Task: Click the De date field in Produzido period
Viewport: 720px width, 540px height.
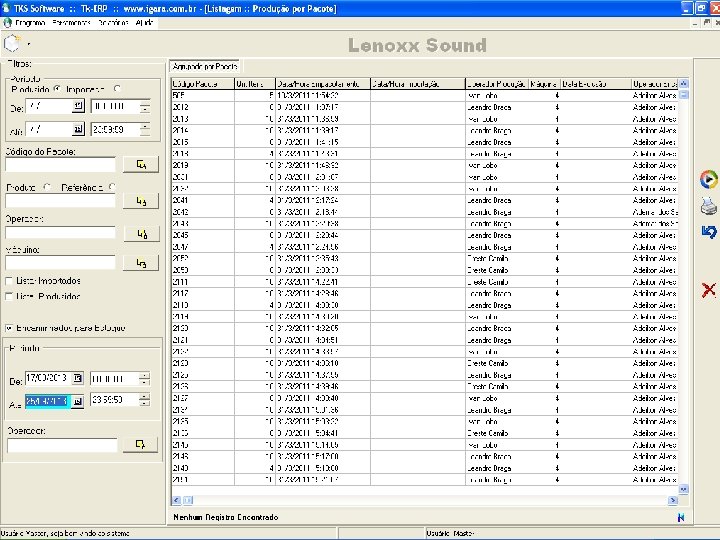Action: tap(49, 106)
